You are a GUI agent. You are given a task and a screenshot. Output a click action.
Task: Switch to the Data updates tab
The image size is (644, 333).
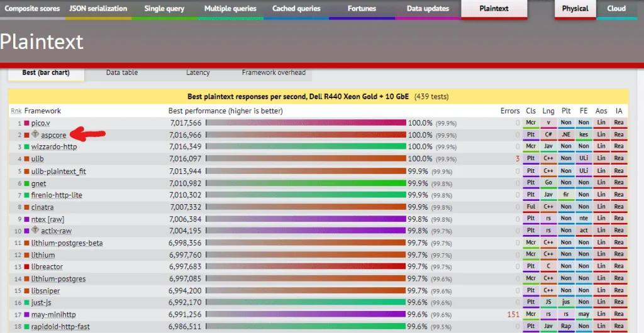tap(428, 9)
